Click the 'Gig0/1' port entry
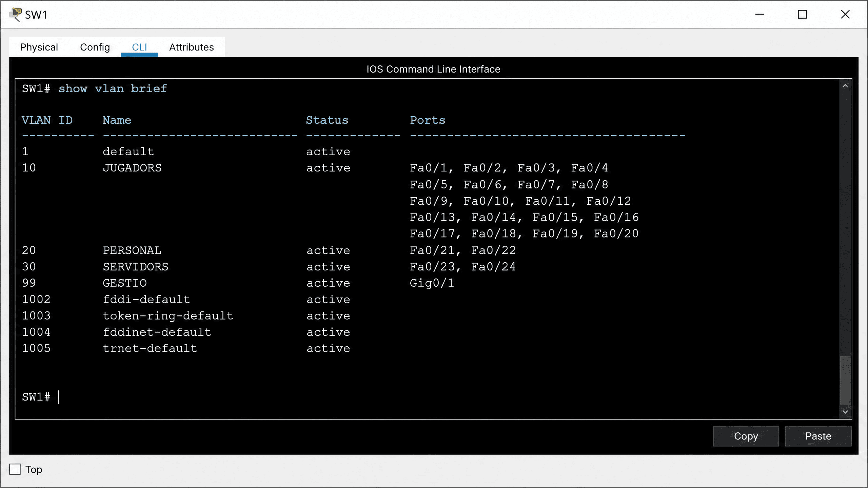The image size is (868, 488). pos(432,283)
